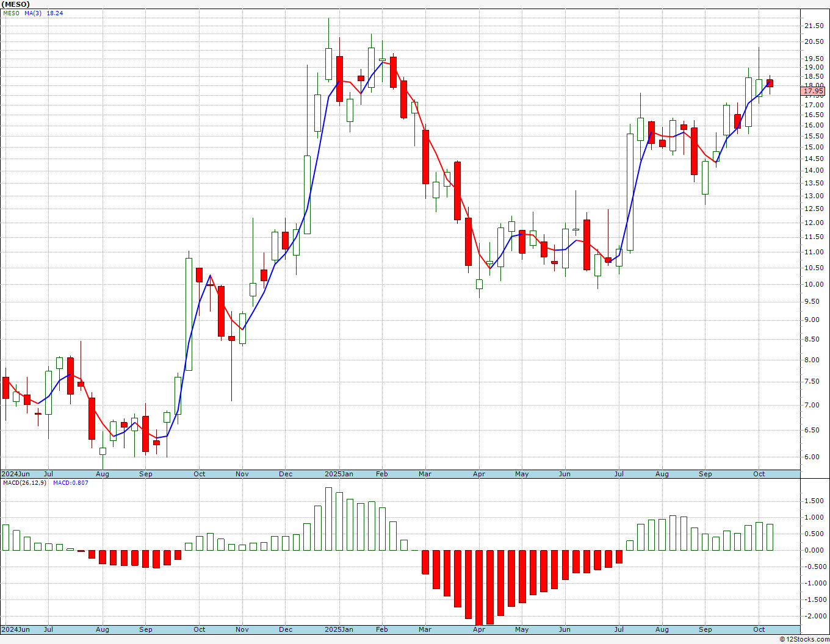Click the Sep label of 2025 on MACD axis

click(706, 629)
